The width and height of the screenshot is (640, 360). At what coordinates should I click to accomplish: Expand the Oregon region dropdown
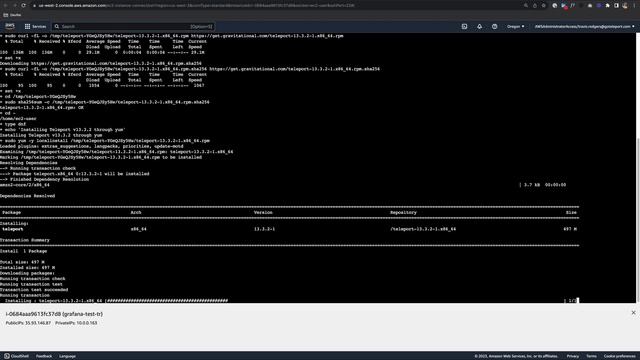click(x=516, y=27)
